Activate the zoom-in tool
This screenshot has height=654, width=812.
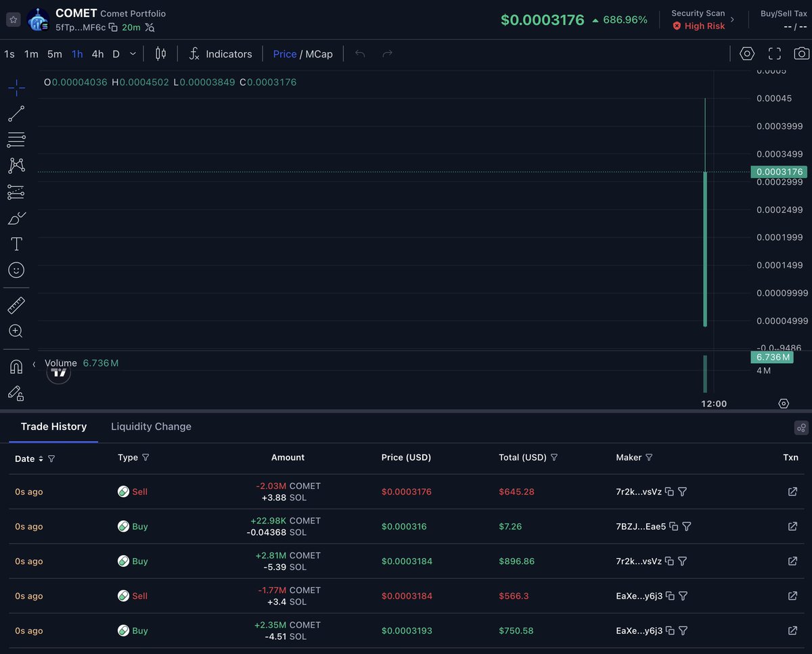point(16,331)
